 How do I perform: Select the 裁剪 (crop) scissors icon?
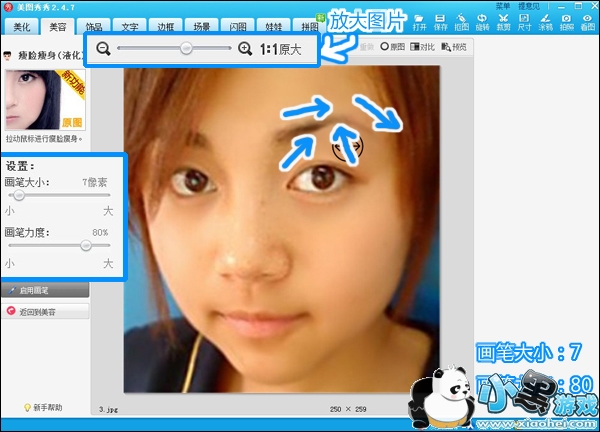503,22
